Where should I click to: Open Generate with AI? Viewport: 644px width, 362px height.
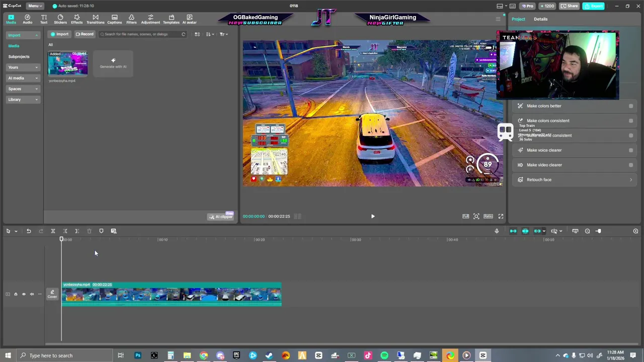tap(113, 63)
